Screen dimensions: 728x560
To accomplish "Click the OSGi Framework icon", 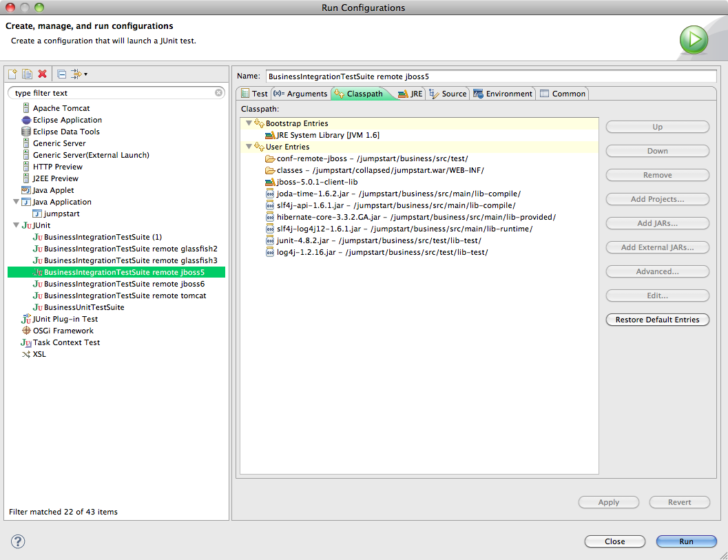I will 26,331.
